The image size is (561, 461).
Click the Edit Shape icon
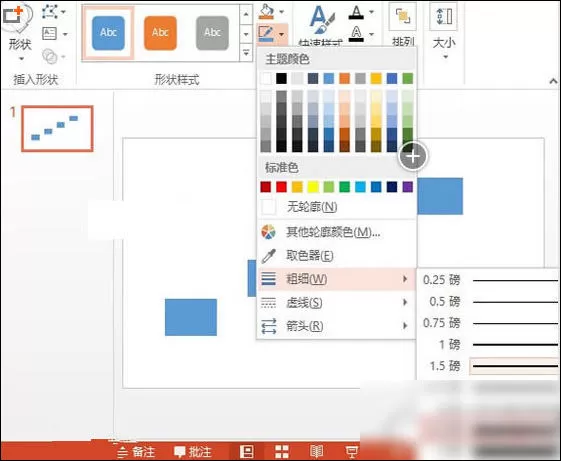pos(50,12)
